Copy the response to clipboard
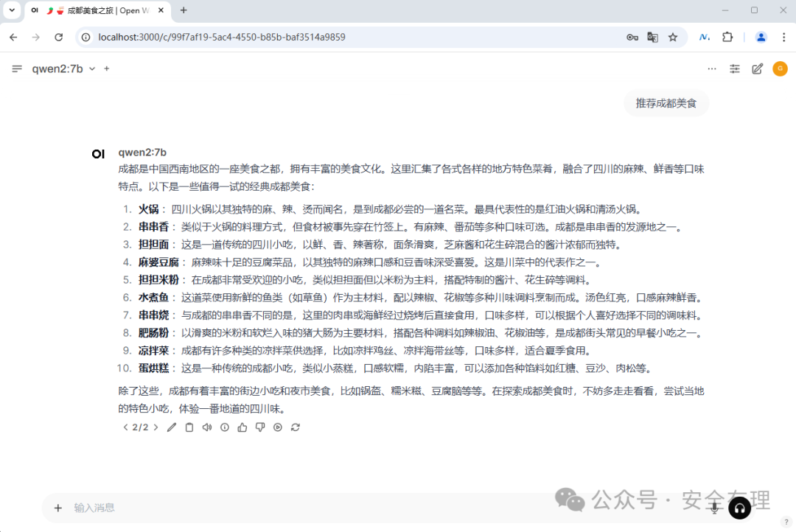The width and height of the screenshot is (796, 532). [189, 427]
